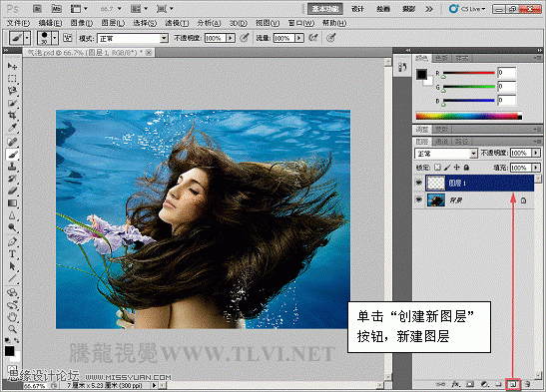This screenshot has width=546, height=392.
Task: Click the red R channel slider
Action: (x=469, y=74)
